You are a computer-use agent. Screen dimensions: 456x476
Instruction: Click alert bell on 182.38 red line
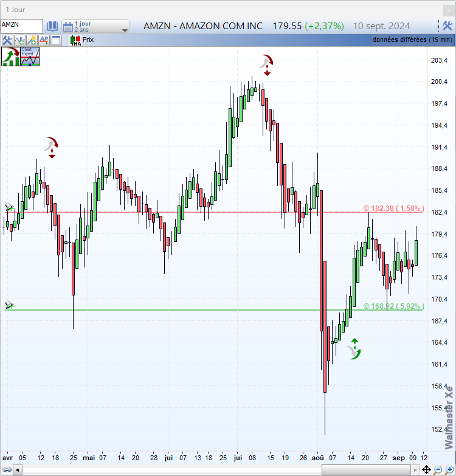[x=9, y=207]
